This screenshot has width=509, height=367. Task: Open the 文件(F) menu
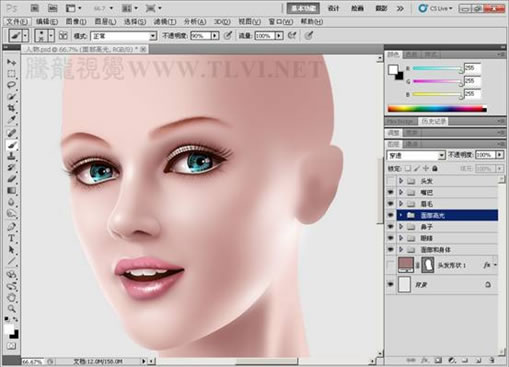pos(17,22)
